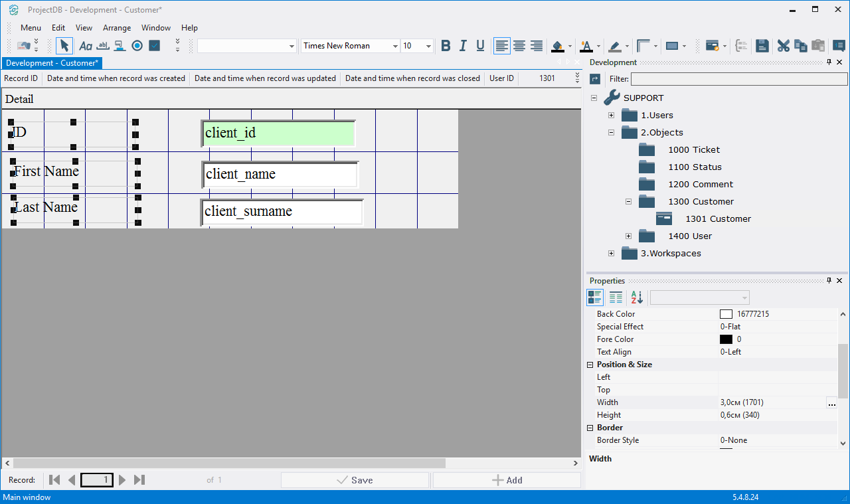Center-align text using toolbar icon
Image resolution: width=850 pixels, height=504 pixels.
pos(519,46)
